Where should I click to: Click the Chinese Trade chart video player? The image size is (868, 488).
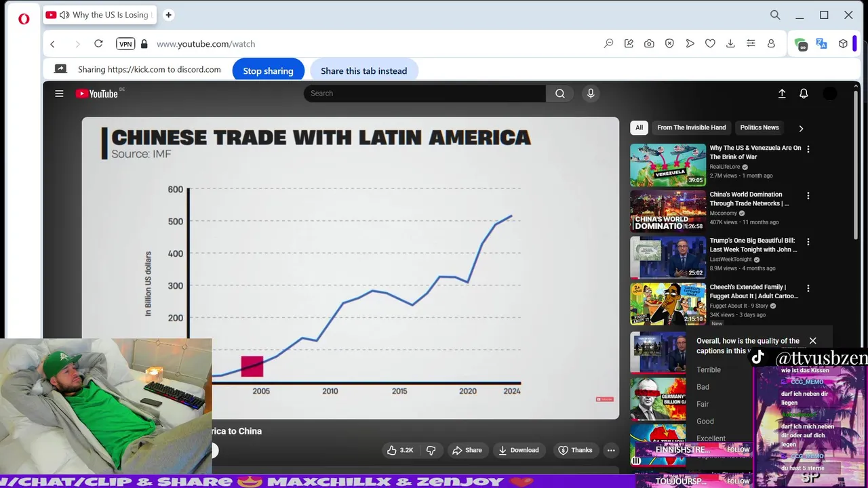tap(351, 268)
